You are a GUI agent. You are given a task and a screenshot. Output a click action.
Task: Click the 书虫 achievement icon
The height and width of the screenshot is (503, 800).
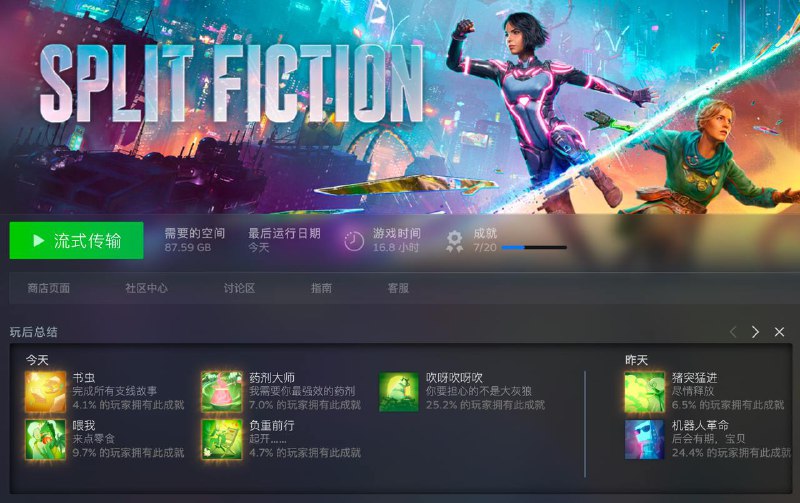pos(45,392)
